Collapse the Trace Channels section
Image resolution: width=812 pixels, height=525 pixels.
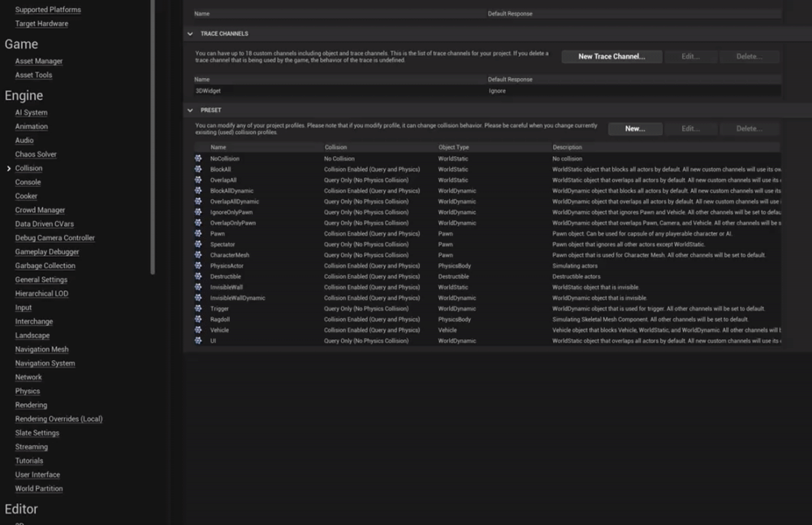pyautogui.click(x=190, y=33)
